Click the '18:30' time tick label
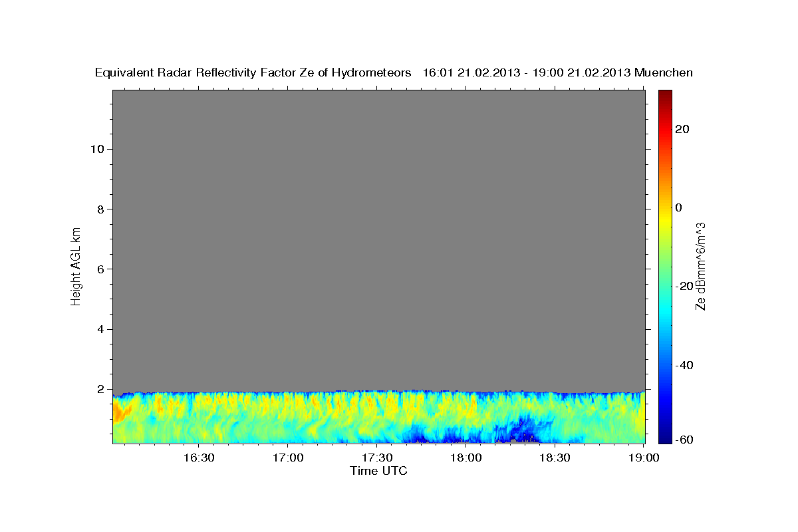Screen dimensions: 798x532 555,458
